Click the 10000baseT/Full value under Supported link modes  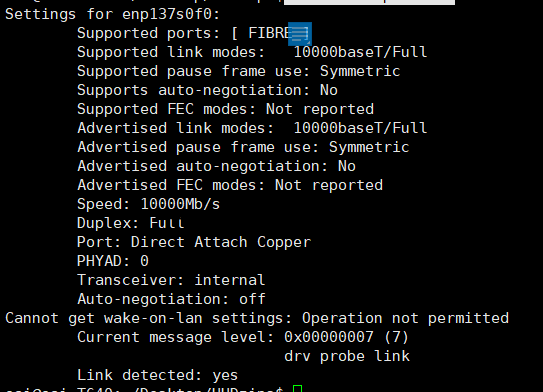tap(360, 52)
